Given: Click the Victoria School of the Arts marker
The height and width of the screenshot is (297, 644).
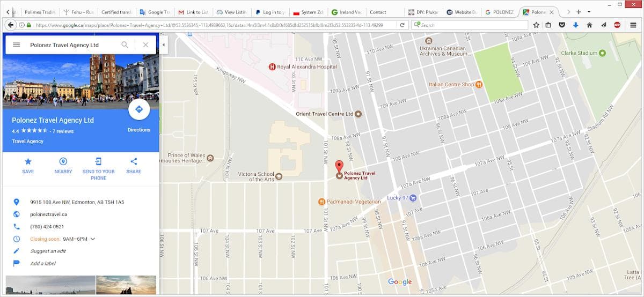Looking at the screenshot, I should pos(279,176).
